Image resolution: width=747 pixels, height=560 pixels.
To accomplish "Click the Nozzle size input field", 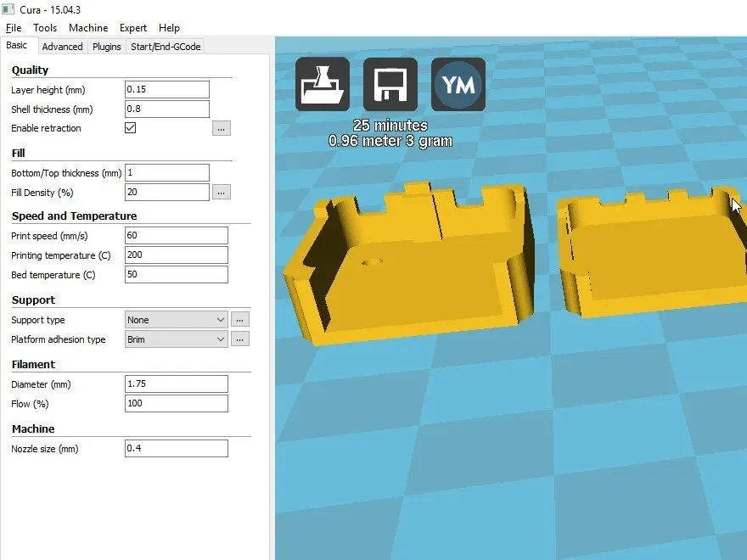I will click(x=177, y=448).
